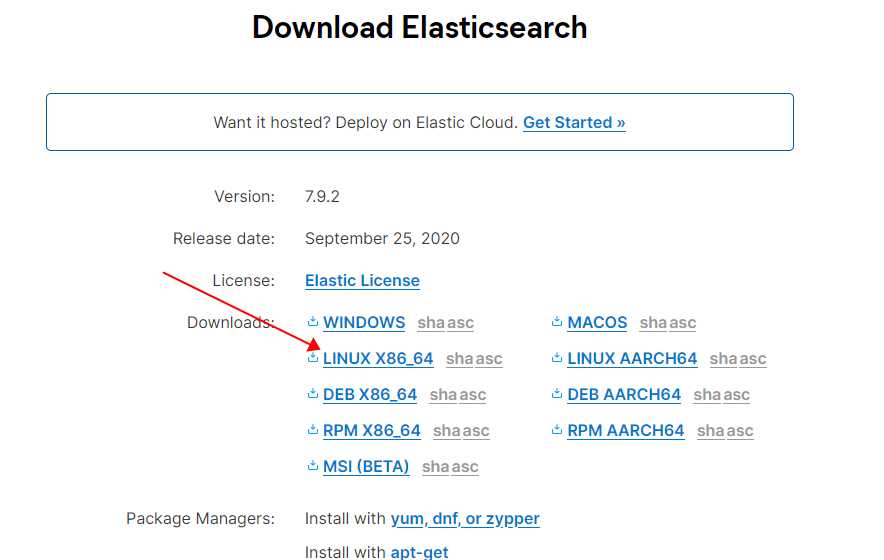Click the Download Elasticsearch heading
This screenshot has height=560, width=884.
[x=419, y=27]
